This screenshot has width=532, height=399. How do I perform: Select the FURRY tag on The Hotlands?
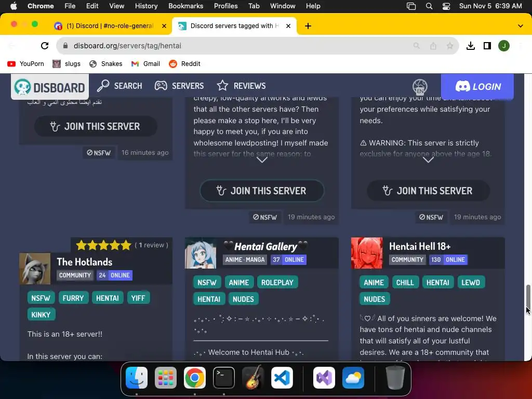point(73,298)
